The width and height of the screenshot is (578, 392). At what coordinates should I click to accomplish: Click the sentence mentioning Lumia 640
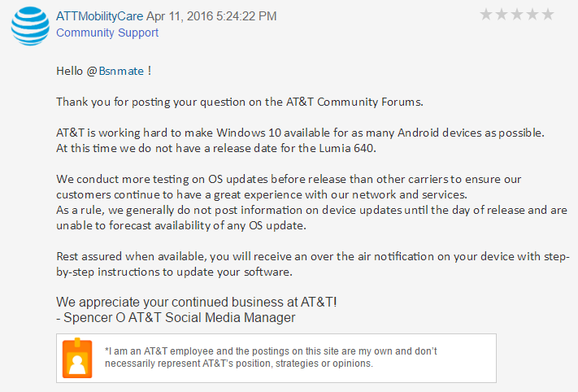point(216,148)
